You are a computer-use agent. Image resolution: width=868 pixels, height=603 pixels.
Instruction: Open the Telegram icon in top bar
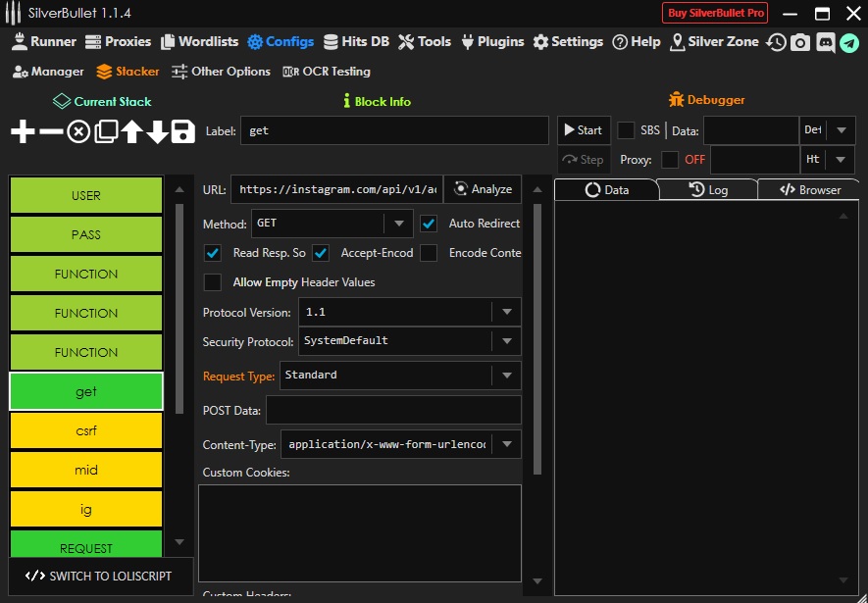849,42
